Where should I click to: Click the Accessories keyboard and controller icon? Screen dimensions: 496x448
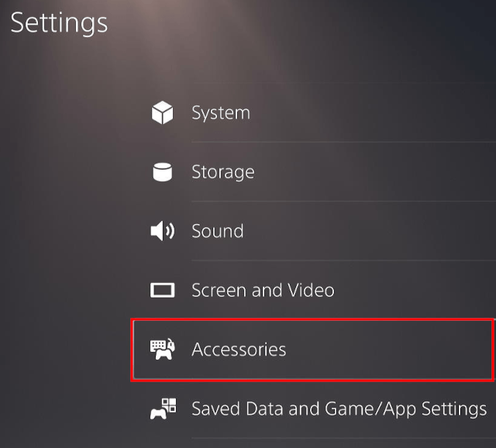coord(163,350)
